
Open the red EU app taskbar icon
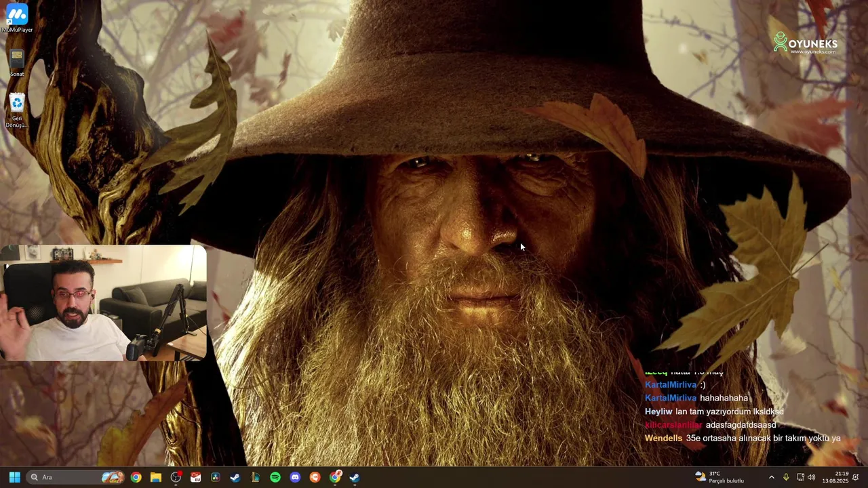[x=195, y=477]
